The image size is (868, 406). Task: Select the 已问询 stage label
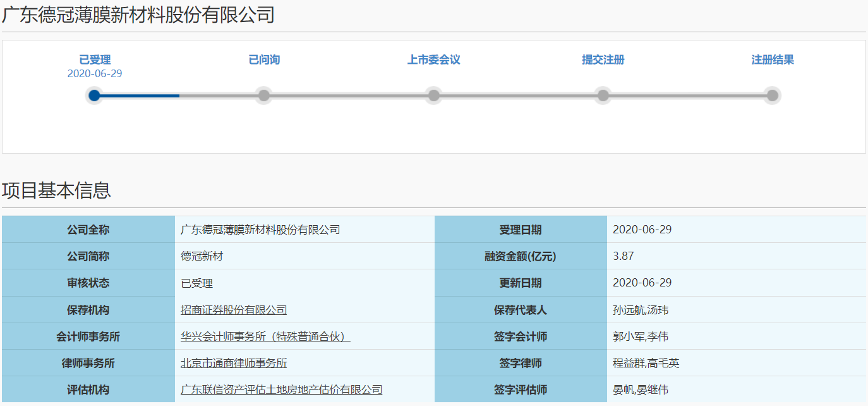(264, 59)
